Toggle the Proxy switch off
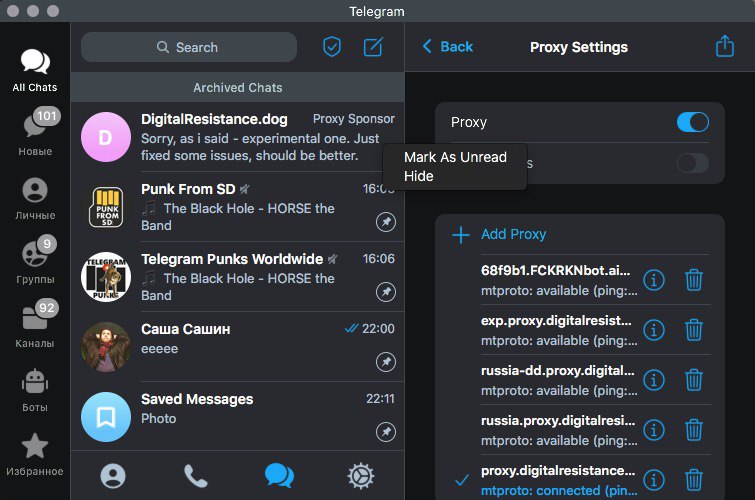Image resolution: width=755 pixels, height=500 pixels. pyautogui.click(x=693, y=122)
